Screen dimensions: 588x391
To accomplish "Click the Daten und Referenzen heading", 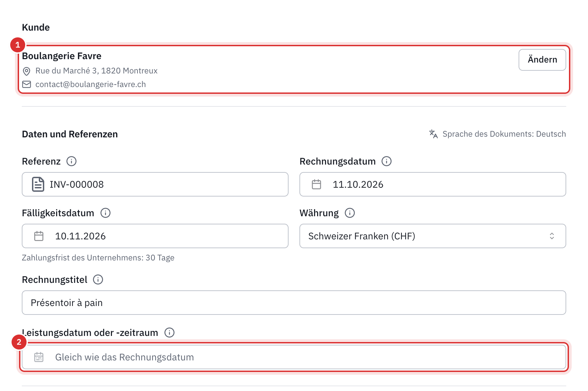I will [70, 134].
